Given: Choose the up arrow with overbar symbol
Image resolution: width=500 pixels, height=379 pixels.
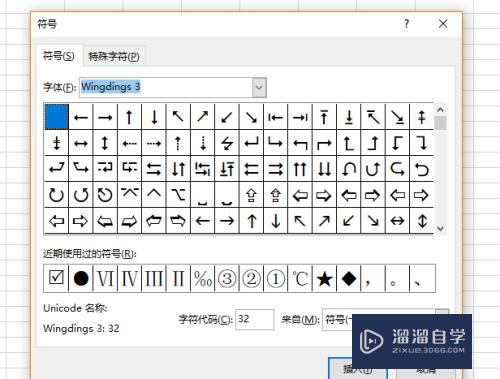Looking at the screenshot, I should [x=324, y=117].
